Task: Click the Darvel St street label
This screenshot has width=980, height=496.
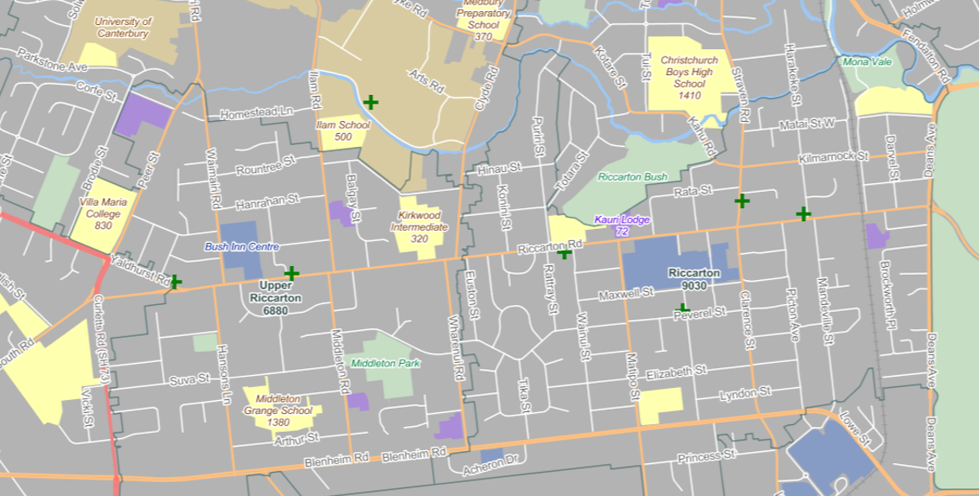Action: (x=891, y=158)
